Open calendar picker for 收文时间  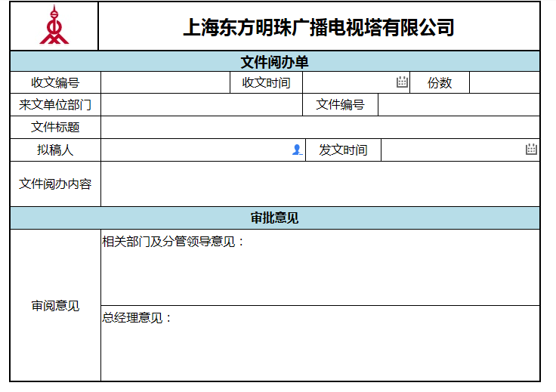[402, 82]
